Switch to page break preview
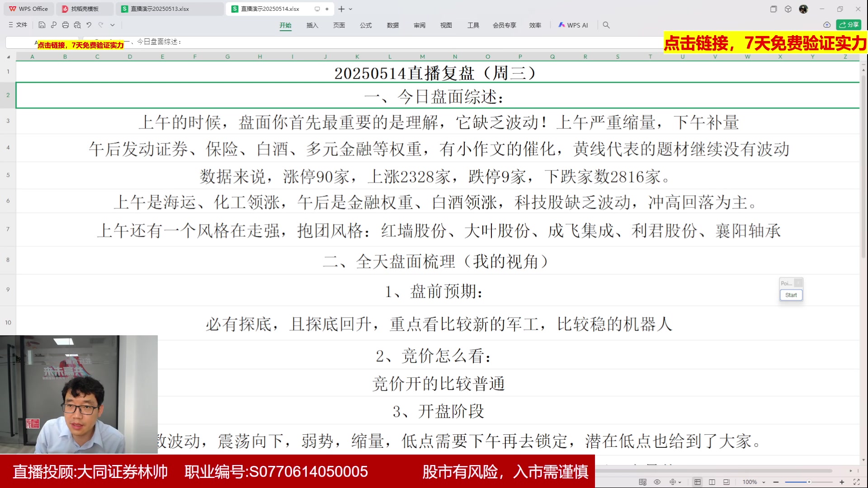The image size is (868, 488). click(x=726, y=482)
